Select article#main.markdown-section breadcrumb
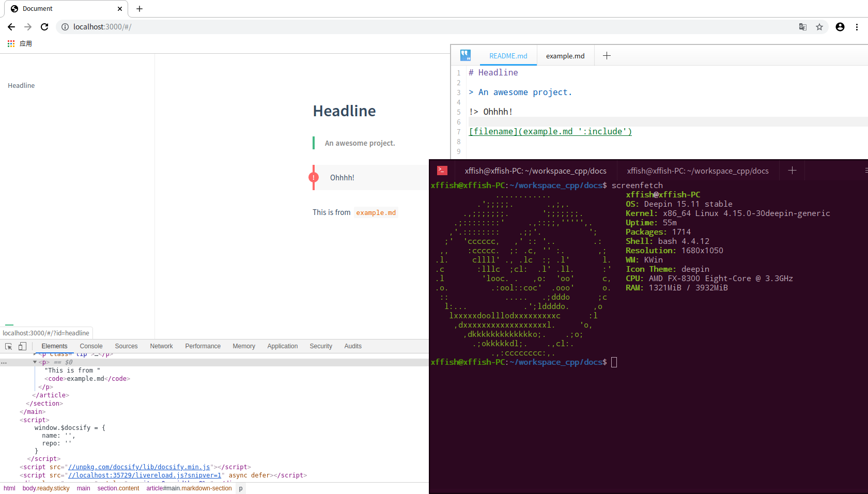This screenshot has width=868, height=494. [x=189, y=488]
